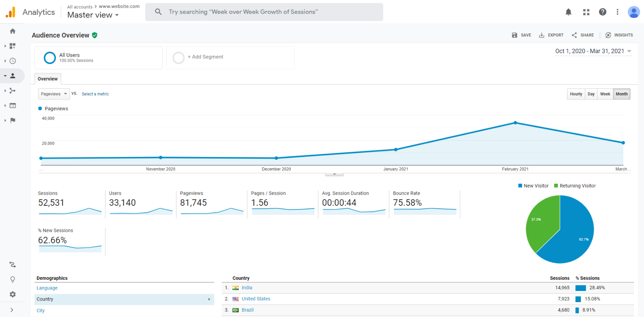This screenshot has width=644, height=317.
Task: Open the Realtime clock icon in sidebar
Action: point(13,61)
